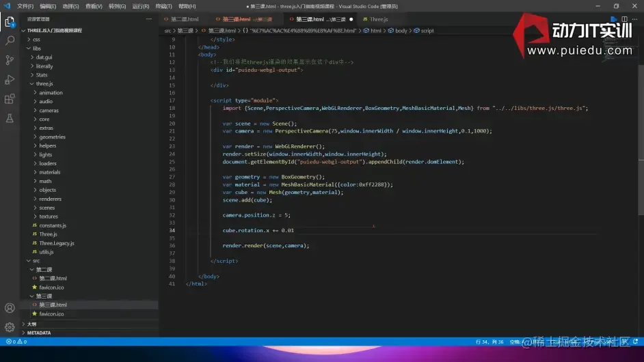Image resolution: width=644 pixels, height=362 pixels.
Task: Open the 转到(G) menu
Action: (117, 6)
